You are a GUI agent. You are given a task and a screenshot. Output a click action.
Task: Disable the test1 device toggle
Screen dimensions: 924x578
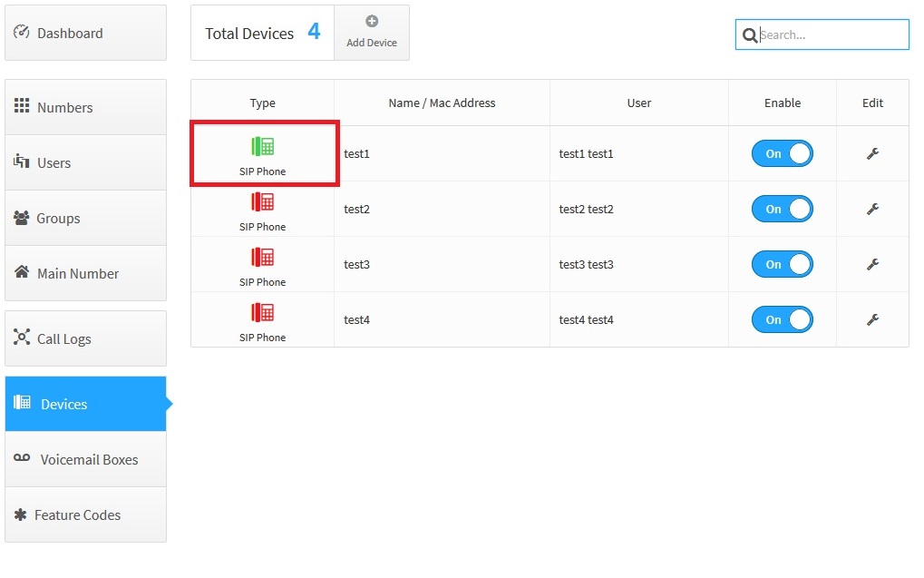[782, 153]
